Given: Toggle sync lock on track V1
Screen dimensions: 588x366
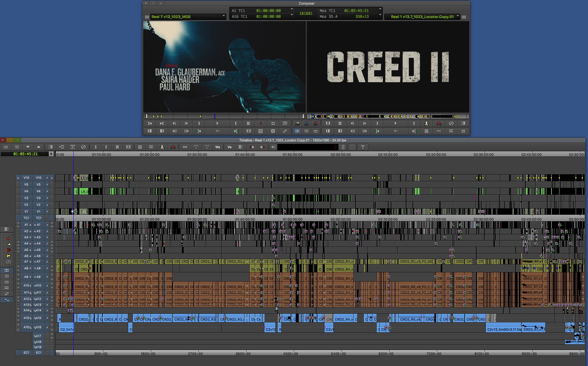Looking at the screenshot, I should pos(47,211).
